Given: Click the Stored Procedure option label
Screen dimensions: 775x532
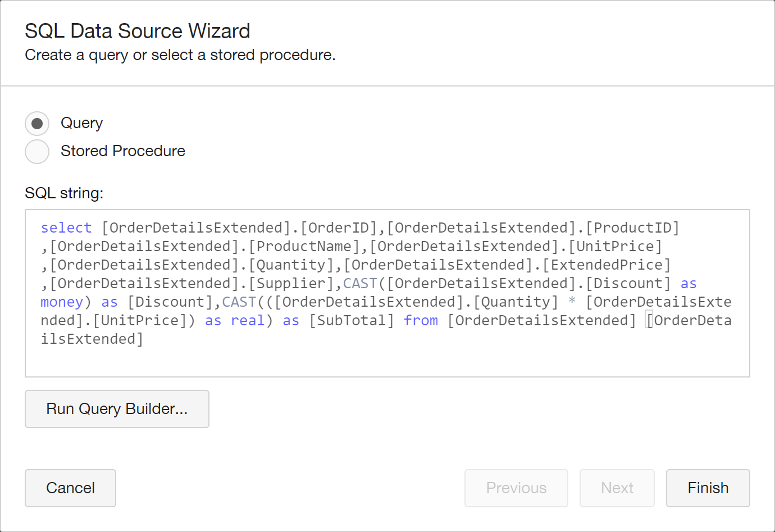Looking at the screenshot, I should pyautogui.click(x=122, y=151).
